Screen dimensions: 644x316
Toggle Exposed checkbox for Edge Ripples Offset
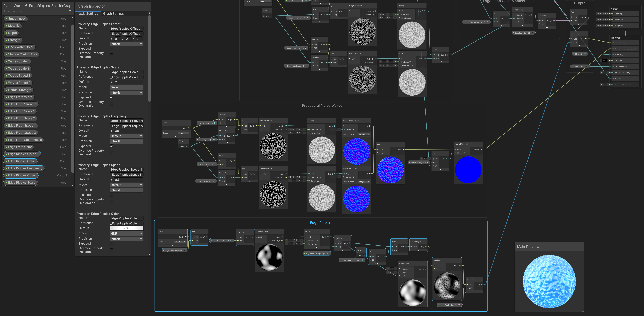click(112, 49)
